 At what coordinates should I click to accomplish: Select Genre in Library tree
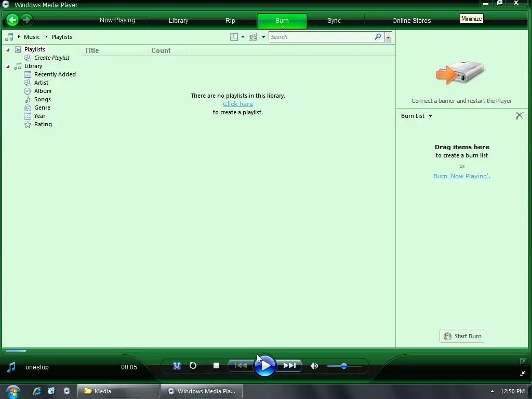click(42, 108)
